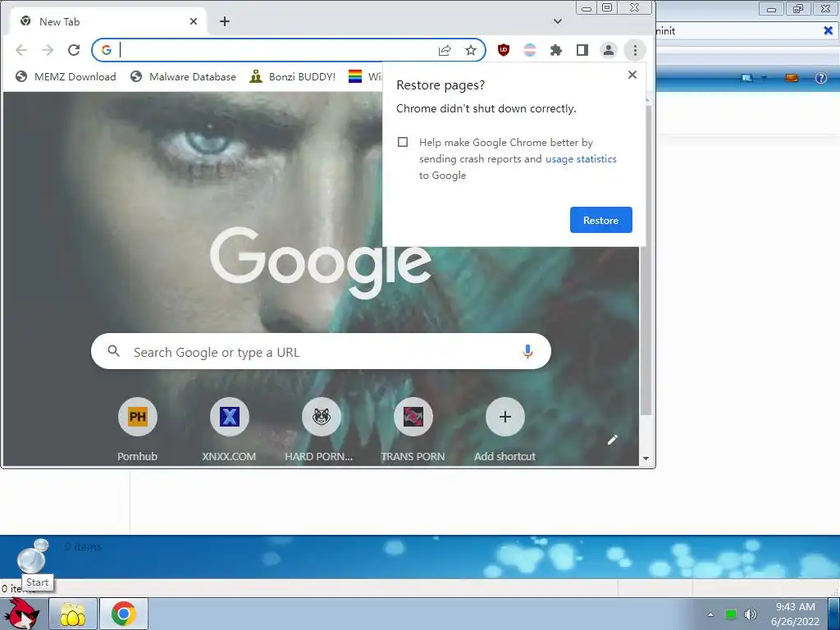Viewport: 840px width, 630px height.
Task: Click the clock showing 9:43 AM
Action: [795, 614]
